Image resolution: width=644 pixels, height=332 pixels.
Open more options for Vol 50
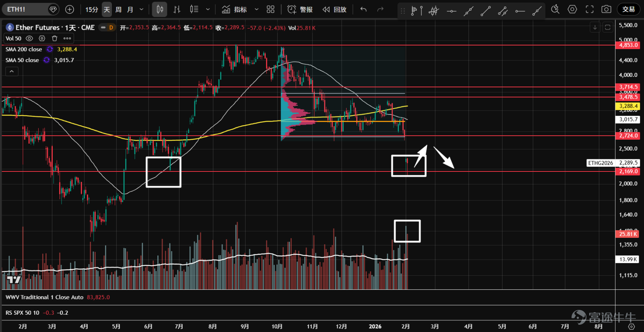click(67, 38)
